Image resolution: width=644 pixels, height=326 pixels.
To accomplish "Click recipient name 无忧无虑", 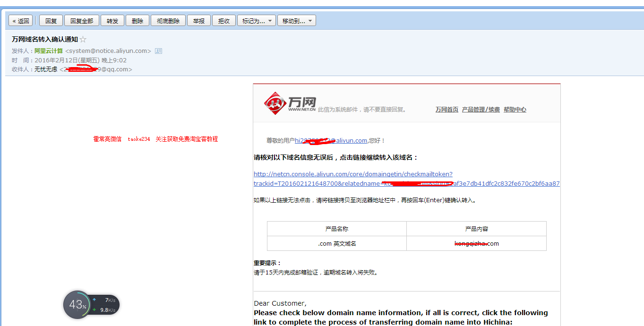I will [46, 69].
